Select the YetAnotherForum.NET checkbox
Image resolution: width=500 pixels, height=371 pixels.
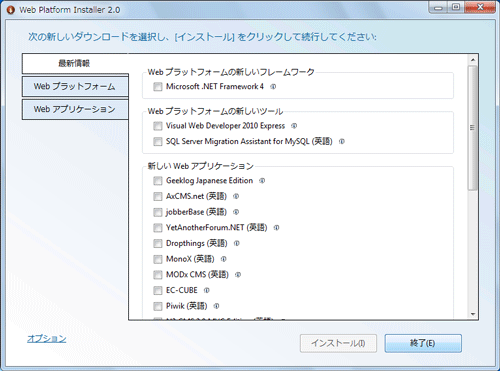158,228
